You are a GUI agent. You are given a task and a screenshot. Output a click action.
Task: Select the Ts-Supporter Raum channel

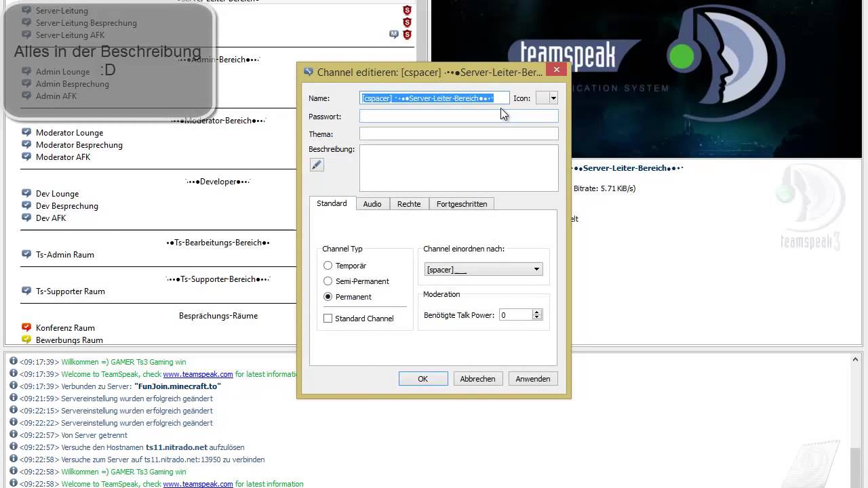coord(71,291)
